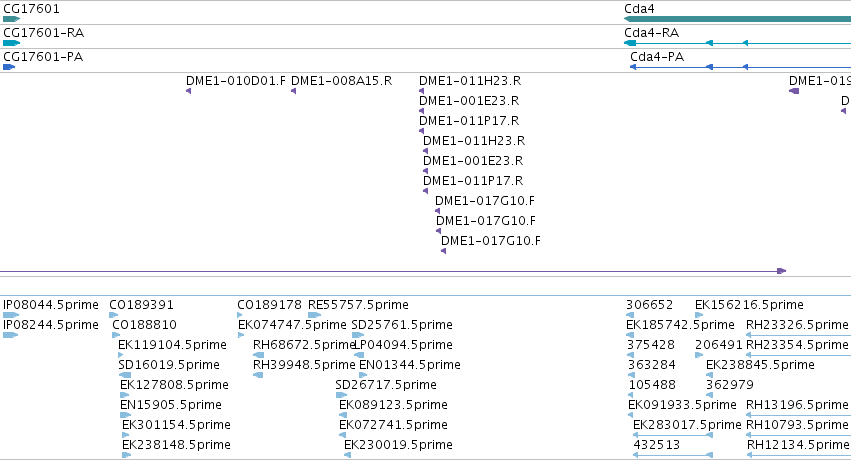The height and width of the screenshot is (460, 851).
Task: Select the CG17601-PA protein arrow glyph
Action: point(9,67)
